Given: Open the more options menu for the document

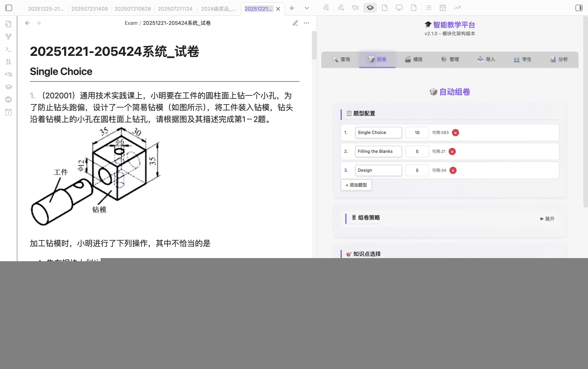Looking at the screenshot, I should [306, 23].
